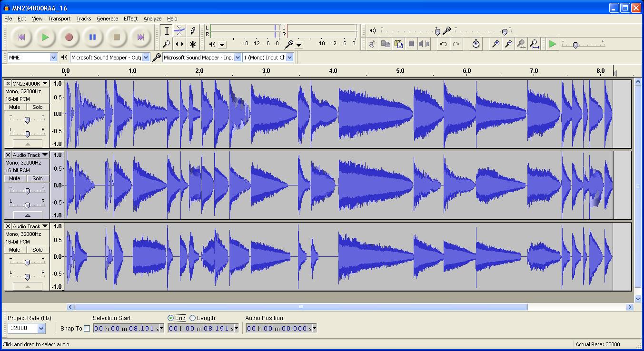Click the Zoom Out magnifier icon
644x351 pixels.
(x=508, y=44)
